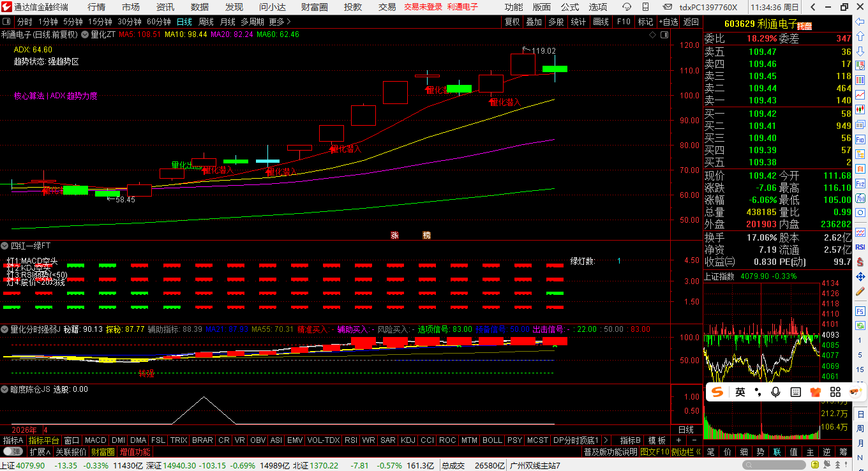Click the 财富圈 button in bottom bar
868x471 pixels.
(102, 451)
